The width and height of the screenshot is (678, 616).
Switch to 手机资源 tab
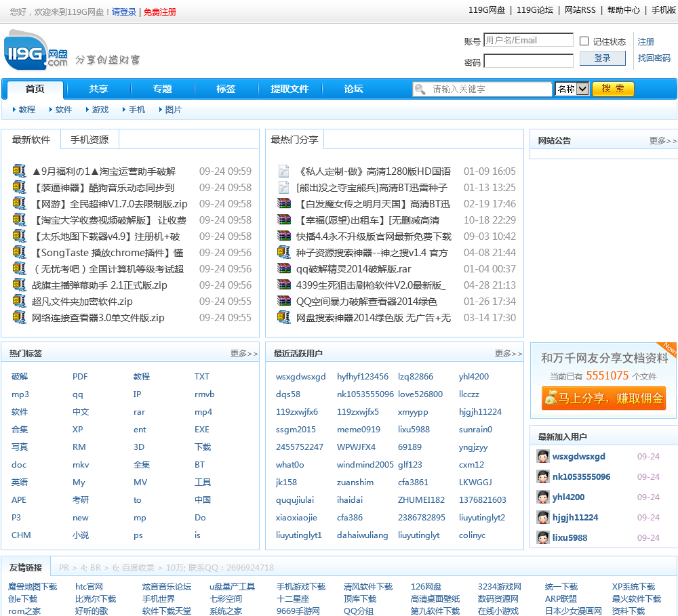click(x=89, y=140)
